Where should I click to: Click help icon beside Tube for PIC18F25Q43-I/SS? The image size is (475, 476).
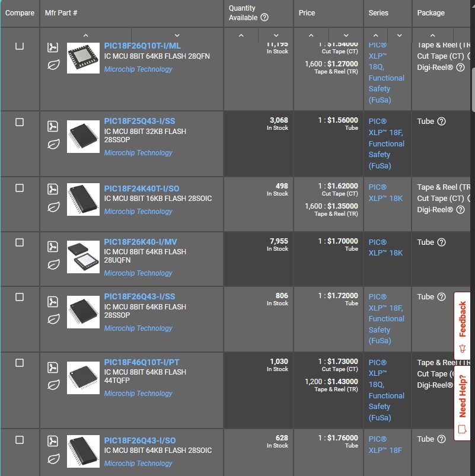441,122
